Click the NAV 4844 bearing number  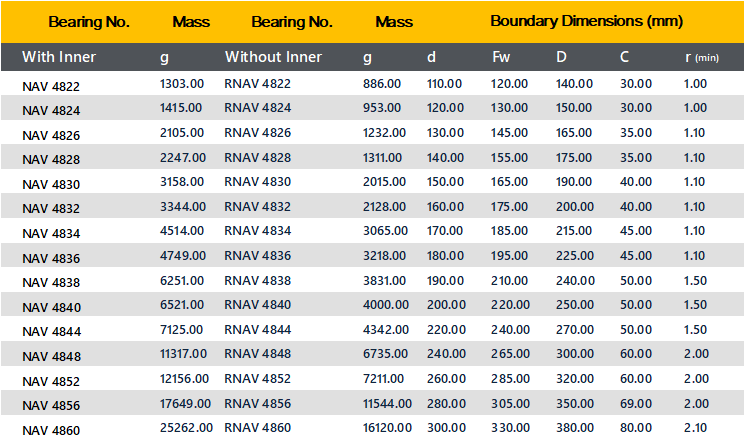click(51, 332)
